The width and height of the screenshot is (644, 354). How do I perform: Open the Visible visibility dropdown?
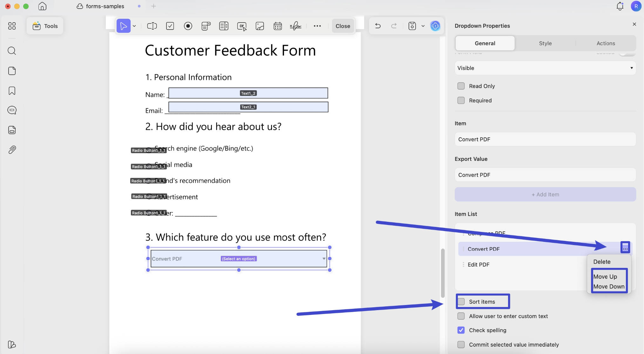click(545, 68)
